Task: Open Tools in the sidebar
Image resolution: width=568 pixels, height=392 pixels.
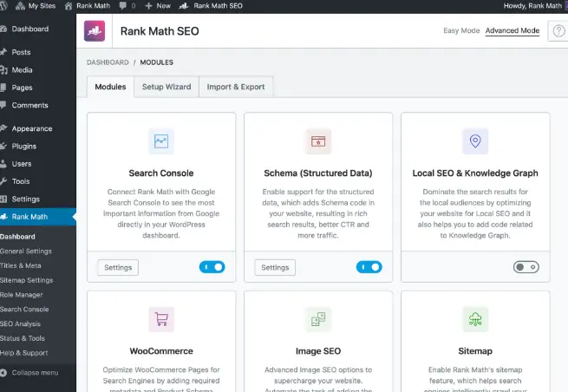Action: coord(21,181)
